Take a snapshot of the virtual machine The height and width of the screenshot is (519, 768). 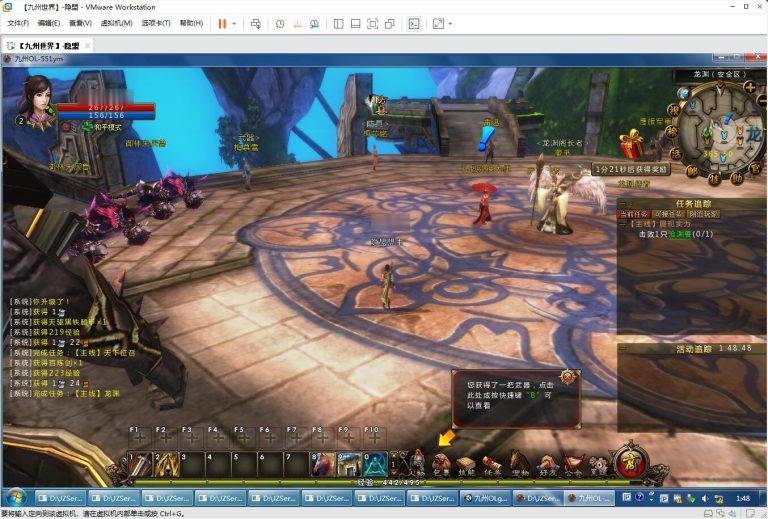(280, 24)
